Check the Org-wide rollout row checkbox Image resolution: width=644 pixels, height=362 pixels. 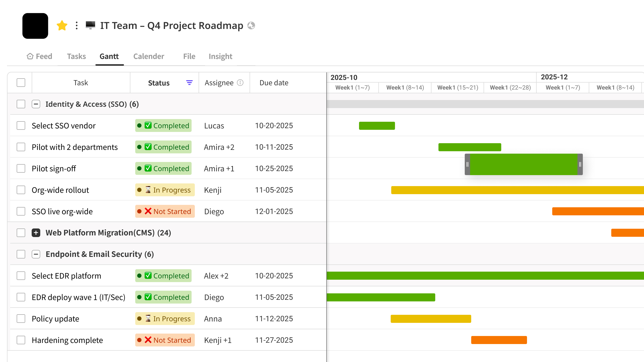coord(21,190)
